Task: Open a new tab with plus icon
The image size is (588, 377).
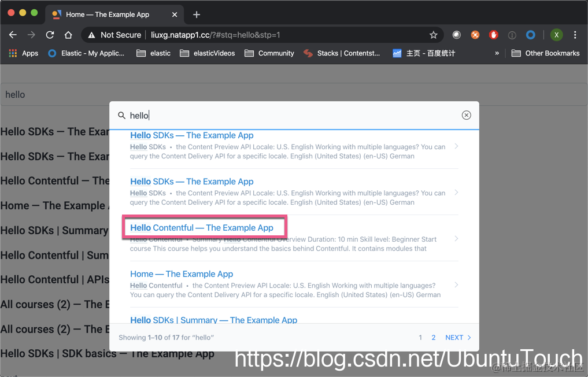Action: (x=197, y=14)
